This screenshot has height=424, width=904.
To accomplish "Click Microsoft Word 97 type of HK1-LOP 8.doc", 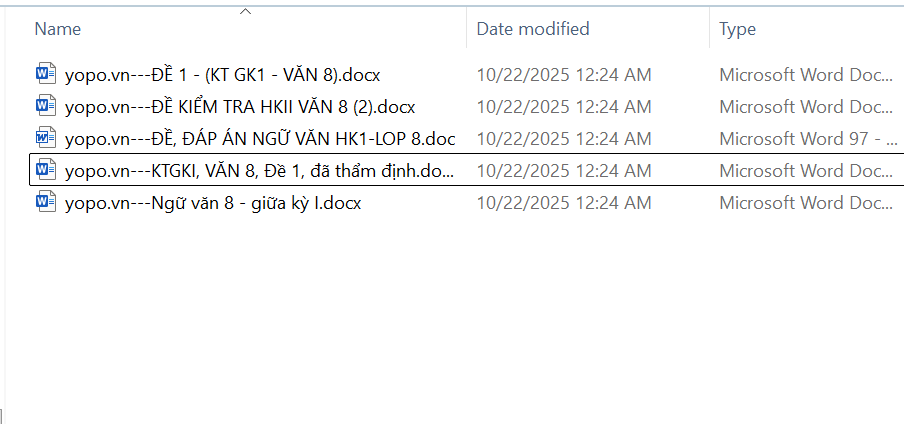I will (806, 138).
